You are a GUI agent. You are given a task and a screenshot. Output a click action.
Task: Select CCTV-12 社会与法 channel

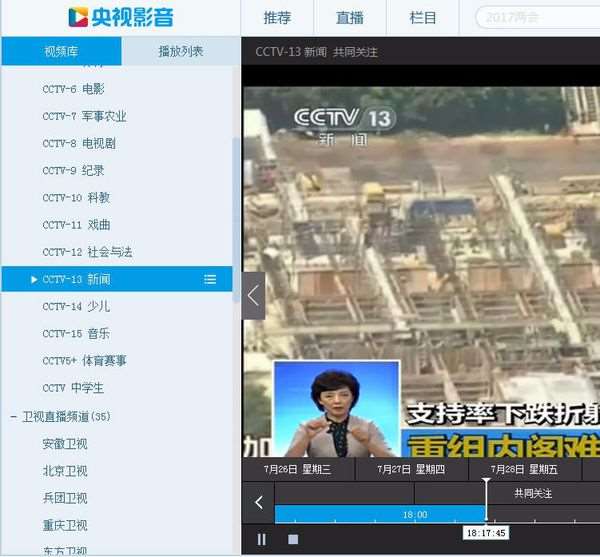[x=88, y=252]
